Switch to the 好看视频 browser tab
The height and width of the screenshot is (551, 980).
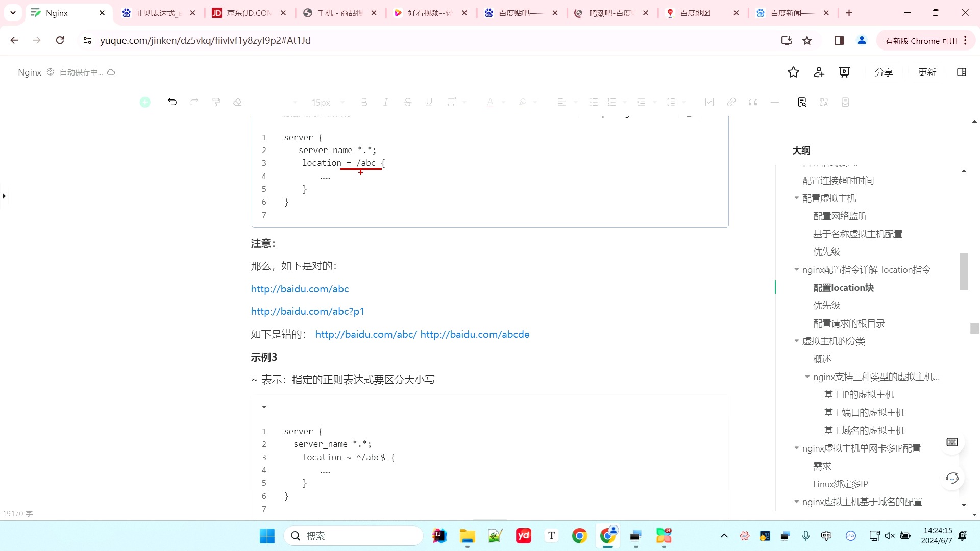[x=430, y=13]
